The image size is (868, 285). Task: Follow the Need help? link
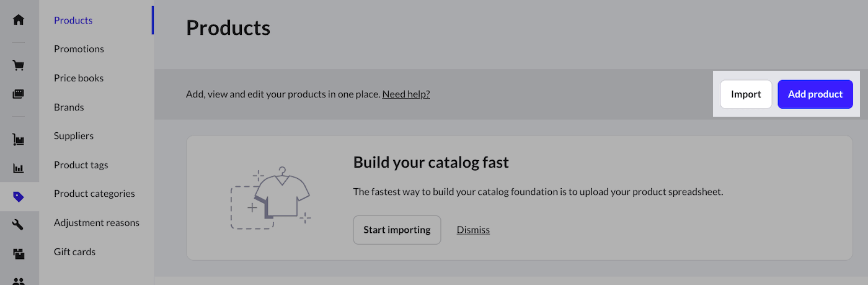click(x=406, y=94)
